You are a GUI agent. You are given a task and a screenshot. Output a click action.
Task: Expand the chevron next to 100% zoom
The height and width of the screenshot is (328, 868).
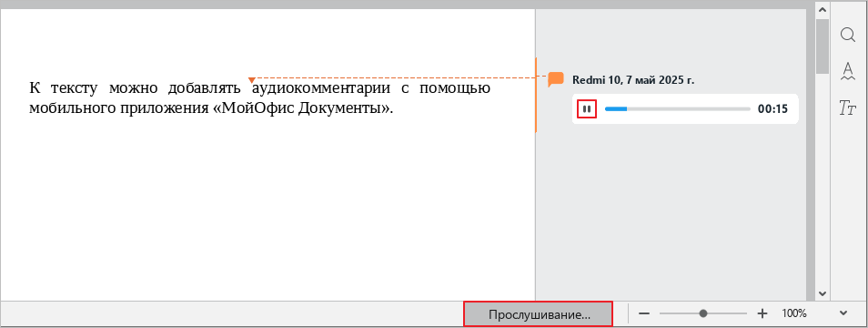tap(843, 313)
